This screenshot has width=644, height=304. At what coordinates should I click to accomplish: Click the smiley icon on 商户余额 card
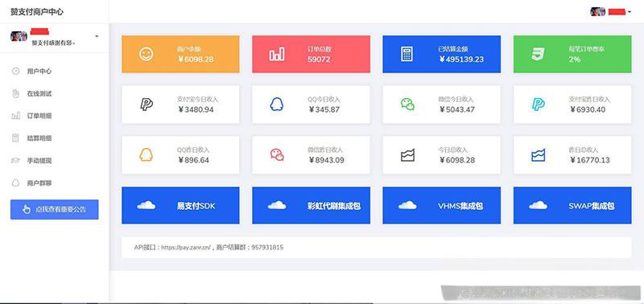[x=146, y=54]
